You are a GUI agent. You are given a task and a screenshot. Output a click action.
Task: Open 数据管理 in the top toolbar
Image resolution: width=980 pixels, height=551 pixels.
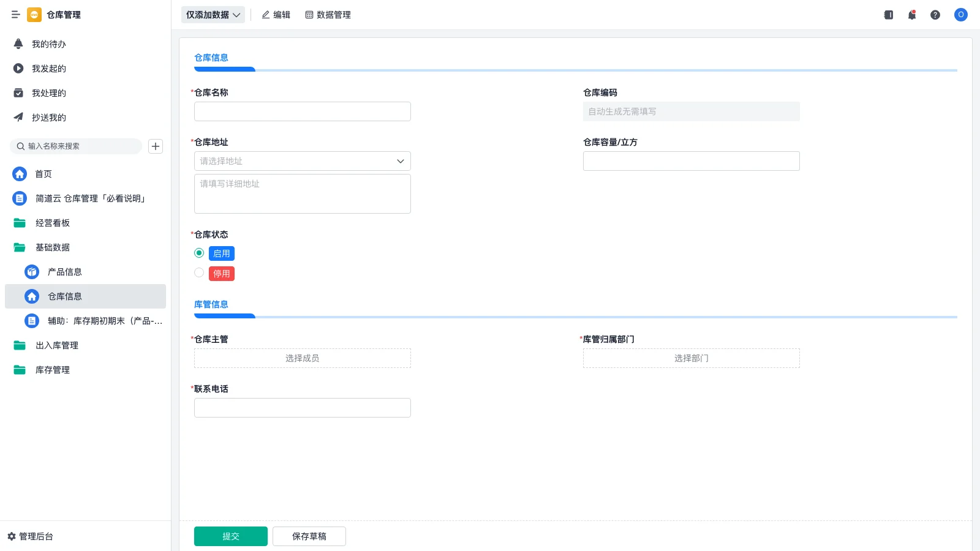click(328, 15)
